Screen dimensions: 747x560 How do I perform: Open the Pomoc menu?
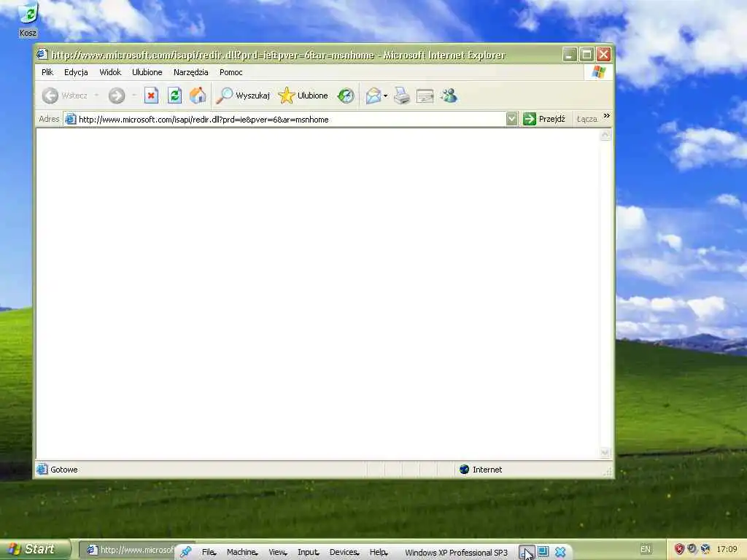tap(231, 72)
